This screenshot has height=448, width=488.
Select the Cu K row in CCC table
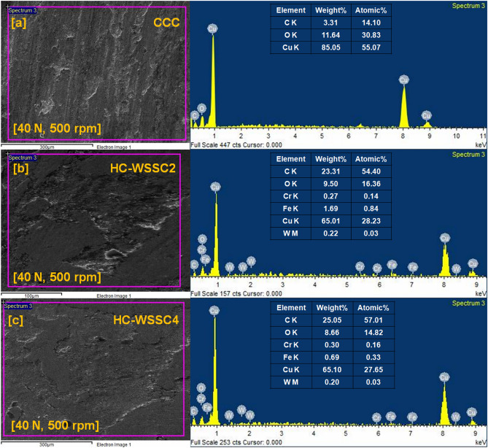(x=331, y=47)
